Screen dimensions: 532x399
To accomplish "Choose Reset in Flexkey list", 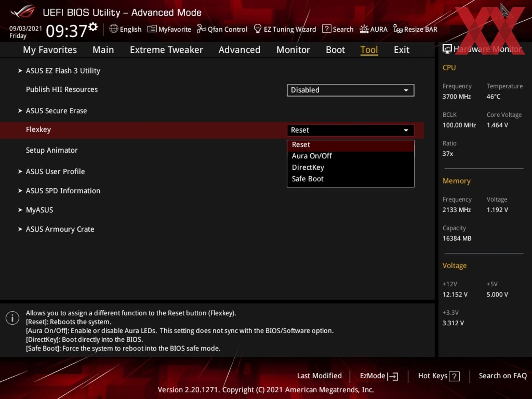I will click(350, 145).
